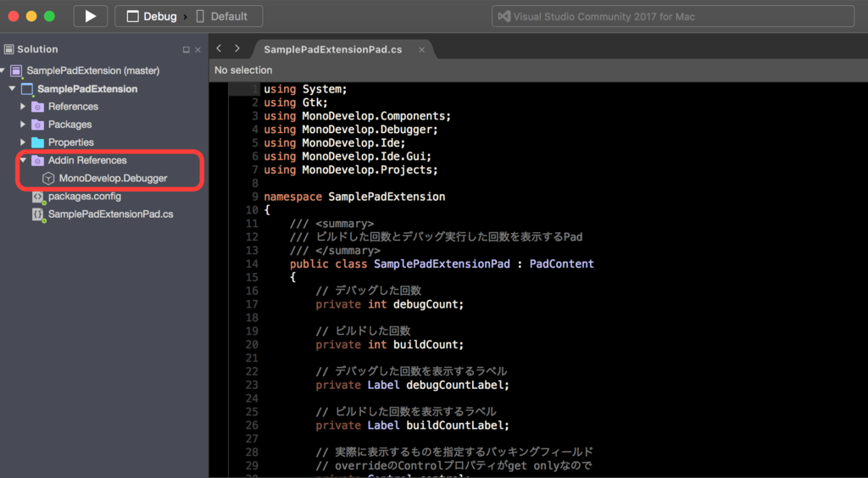Click the Solution pad header icon

(x=8, y=49)
